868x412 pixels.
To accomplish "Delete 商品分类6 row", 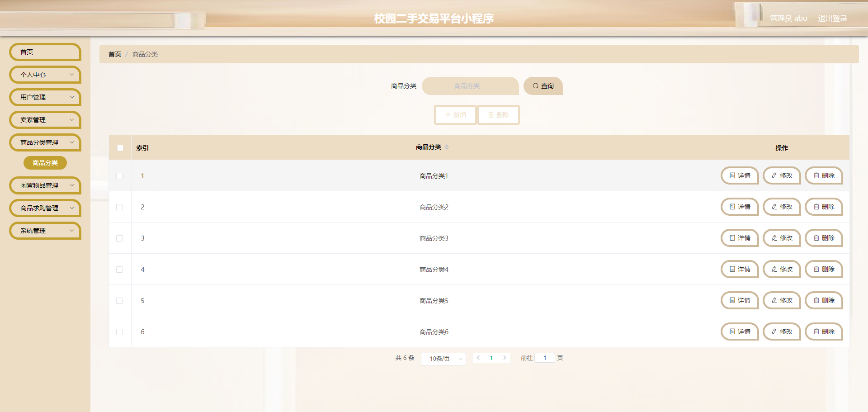I will [x=824, y=331].
